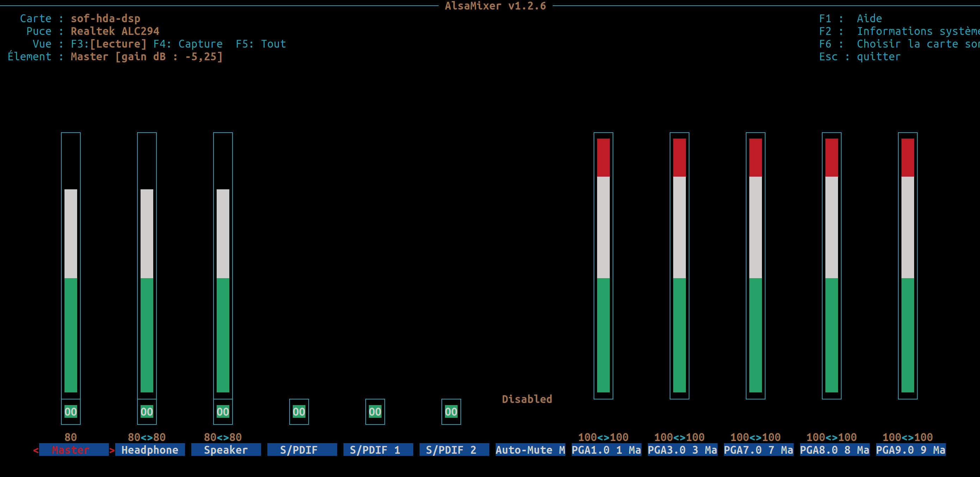Viewport: 980px width, 477px height.
Task: Click the Disabled value of Auto-Mute
Action: pyautogui.click(x=527, y=399)
